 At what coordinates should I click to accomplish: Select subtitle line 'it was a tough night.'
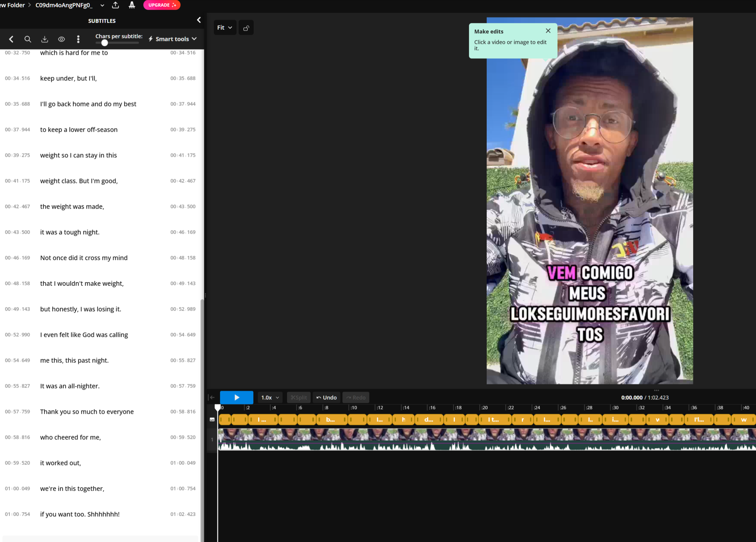coord(70,232)
